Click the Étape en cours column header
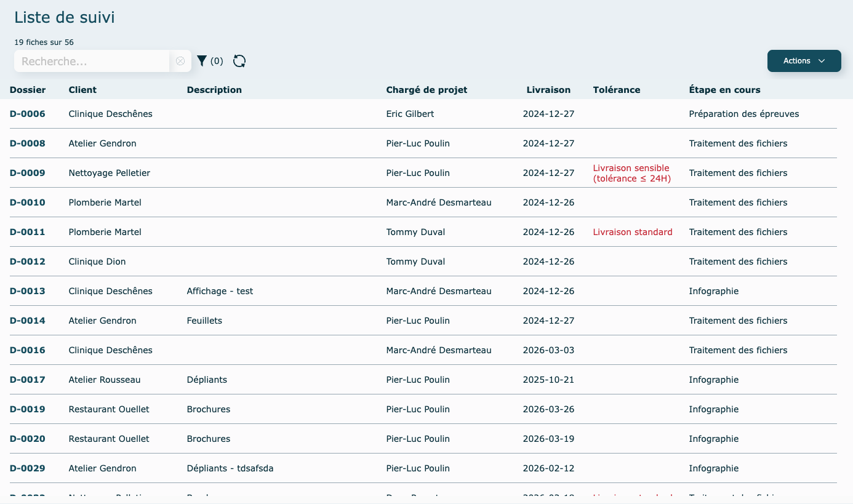Viewport: 853px width, 504px height. coord(724,90)
